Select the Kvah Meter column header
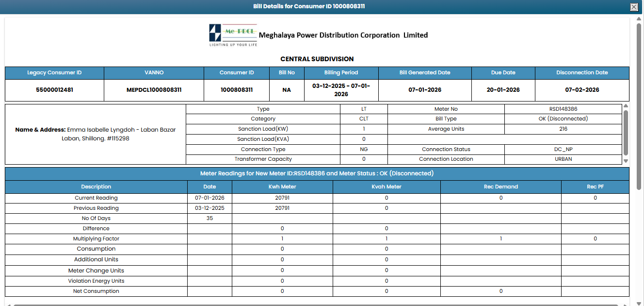Viewport: 644px width, 306px height. pos(386,187)
